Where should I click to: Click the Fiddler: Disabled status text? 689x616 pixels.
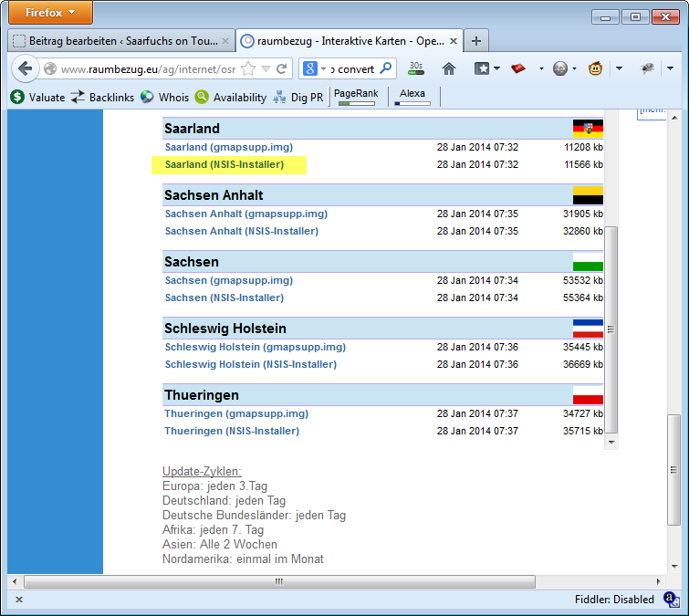click(614, 600)
